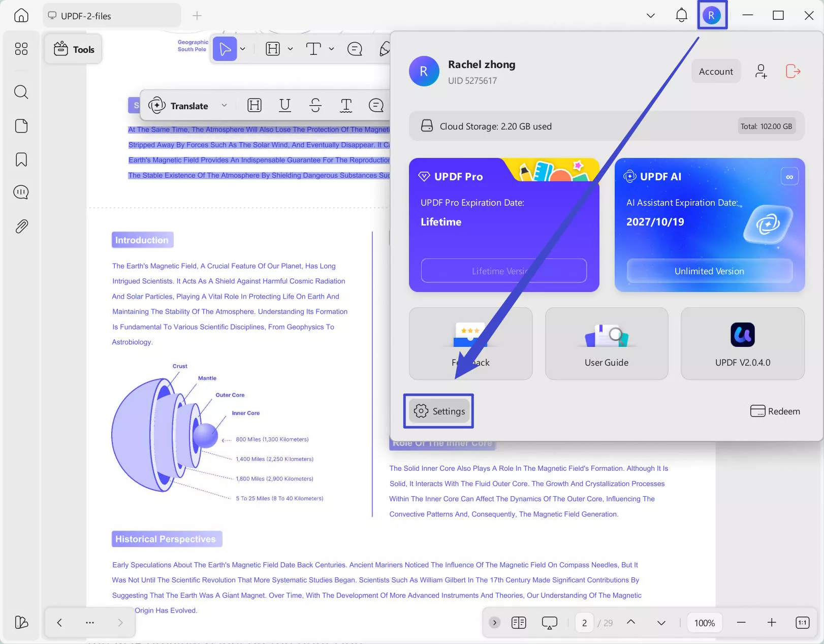The height and width of the screenshot is (644, 824).
Task: Click the 1:1 actual size icon
Action: (803, 622)
